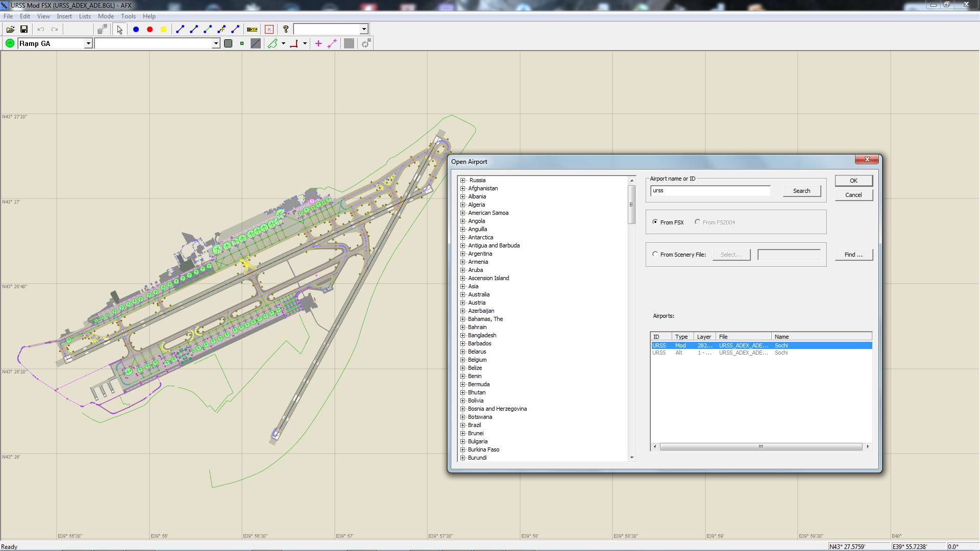Close the Open Airport dialog
The height and width of the screenshot is (551, 980).
[867, 160]
